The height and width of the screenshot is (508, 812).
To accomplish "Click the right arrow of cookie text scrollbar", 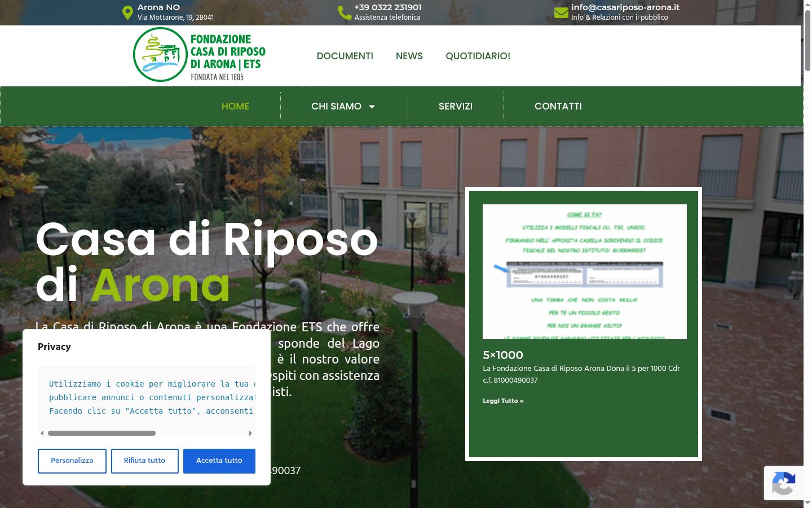I will click(x=250, y=433).
